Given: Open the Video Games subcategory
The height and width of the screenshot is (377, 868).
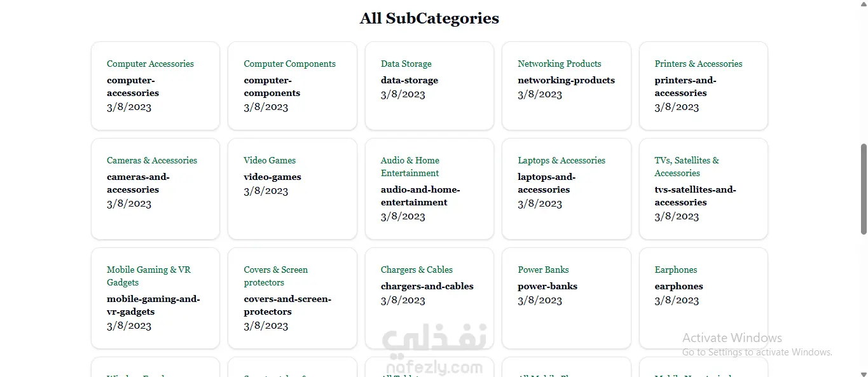Looking at the screenshot, I should click(x=270, y=160).
